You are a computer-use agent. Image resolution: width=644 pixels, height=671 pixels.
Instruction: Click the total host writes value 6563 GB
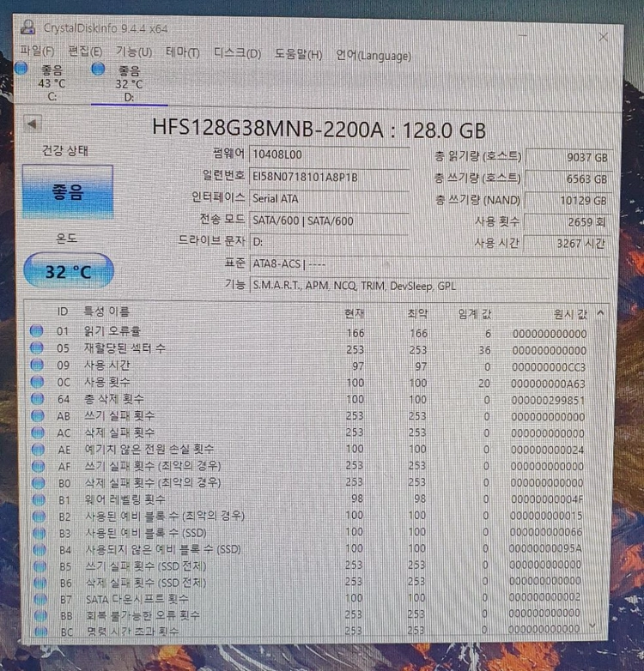pos(568,178)
